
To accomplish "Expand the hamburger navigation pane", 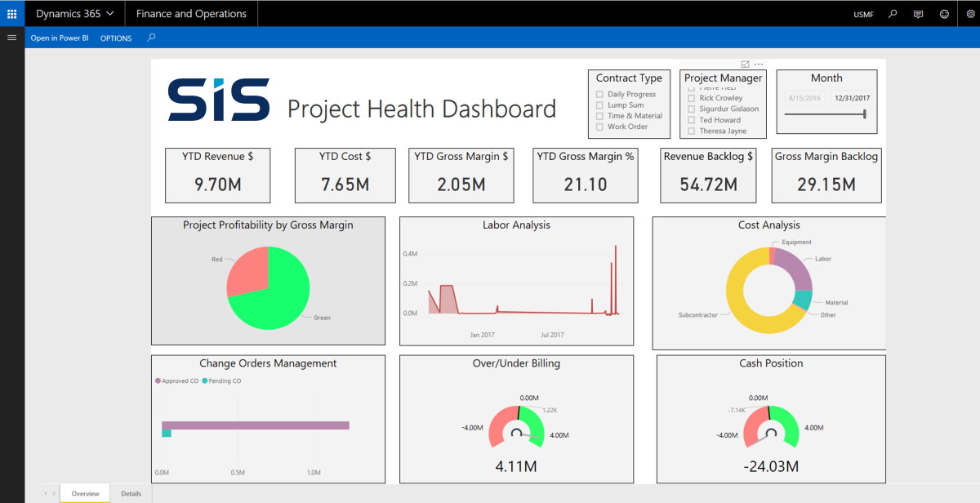I will coord(12,38).
